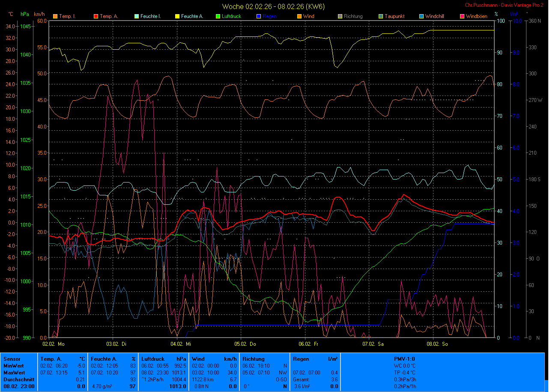Click the 03.02. Di date marker

[x=117, y=344]
